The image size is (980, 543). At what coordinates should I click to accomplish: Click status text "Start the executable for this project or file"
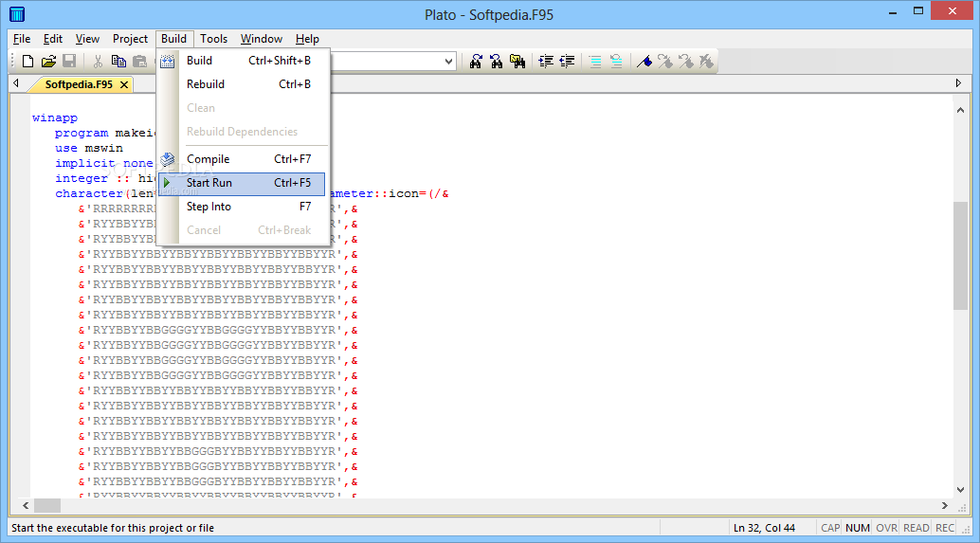point(113,528)
